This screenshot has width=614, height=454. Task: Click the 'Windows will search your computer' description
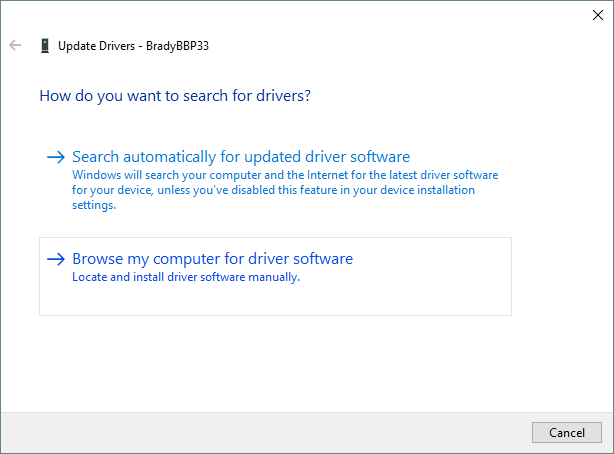(285, 190)
